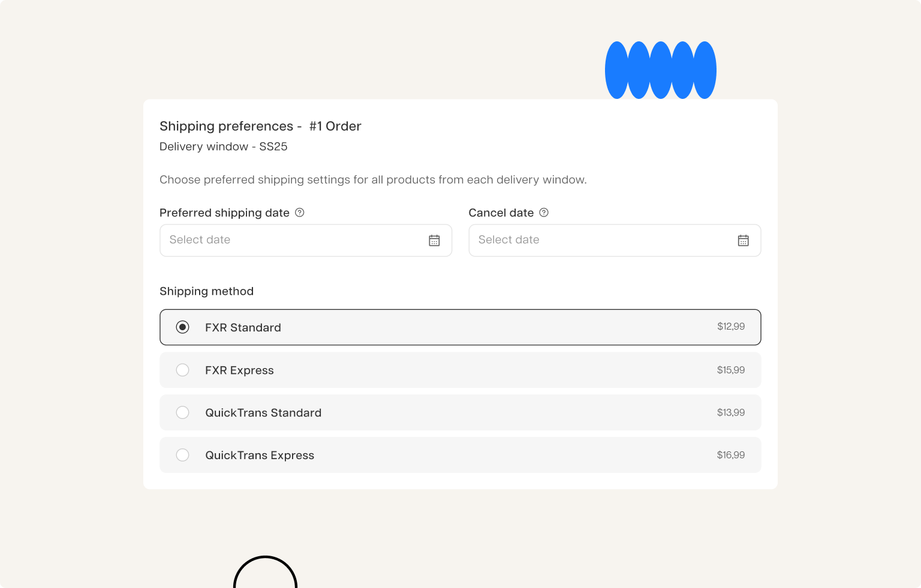Image resolution: width=921 pixels, height=588 pixels.
Task: Choose the FXR Express radio button
Action: click(183, 370)
